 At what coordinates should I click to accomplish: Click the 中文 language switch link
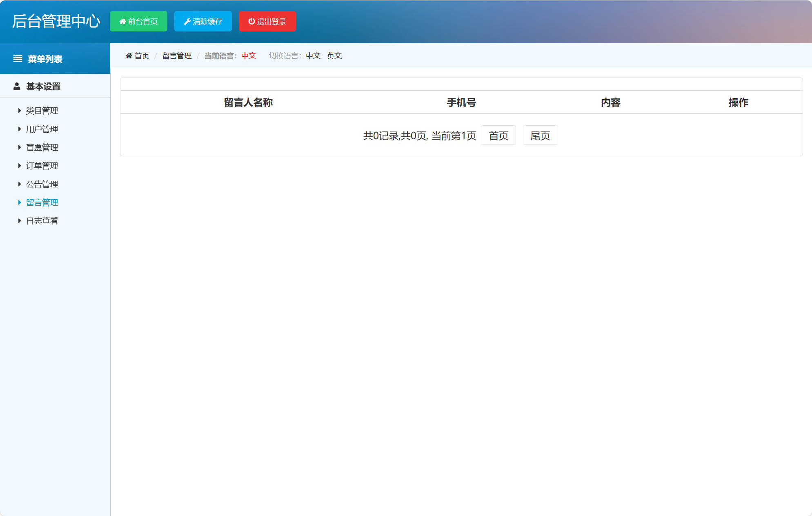tap(312, 56)
